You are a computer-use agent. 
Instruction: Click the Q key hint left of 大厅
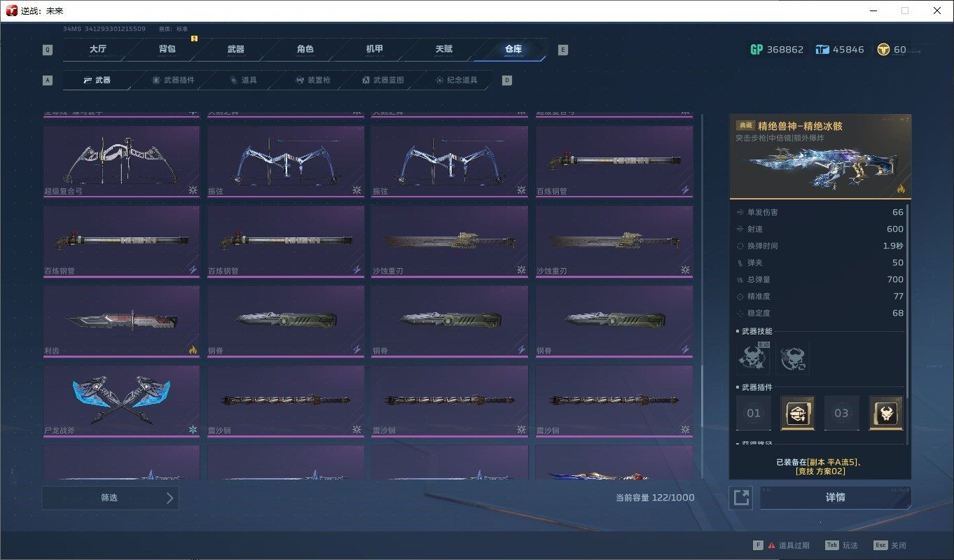click(48, 50)
